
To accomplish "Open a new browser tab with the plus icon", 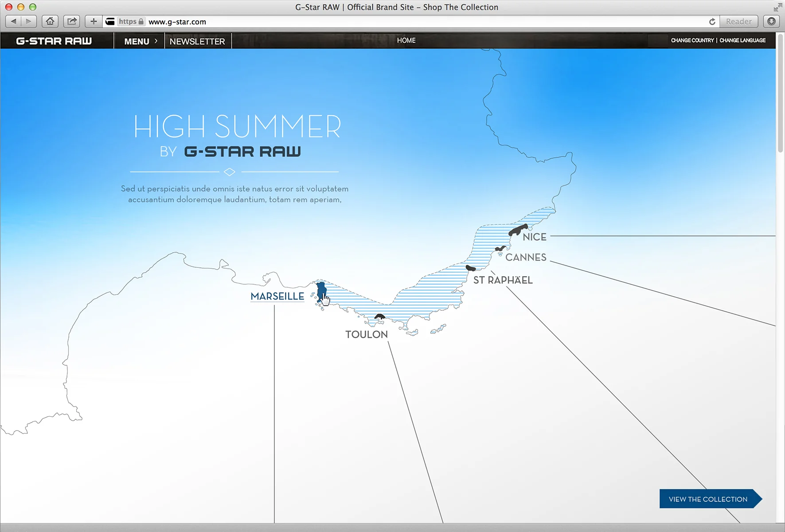I will tap(93, 21).
